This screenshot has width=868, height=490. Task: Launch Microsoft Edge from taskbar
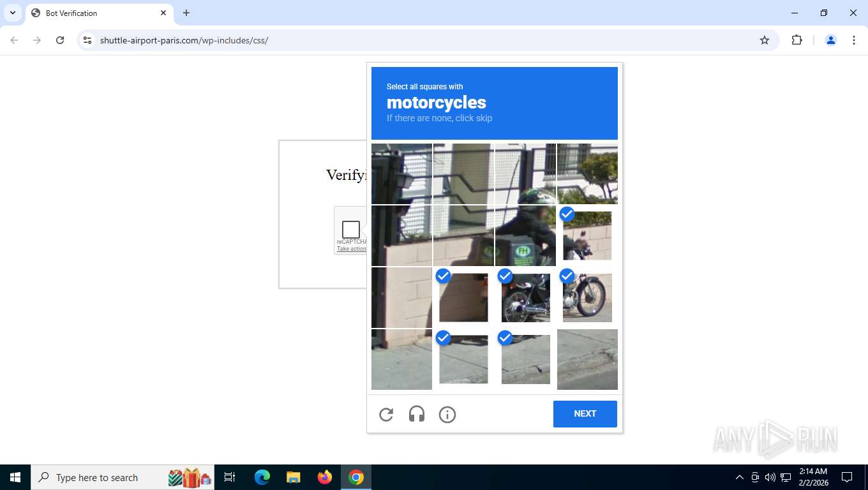tap(262, 477)
